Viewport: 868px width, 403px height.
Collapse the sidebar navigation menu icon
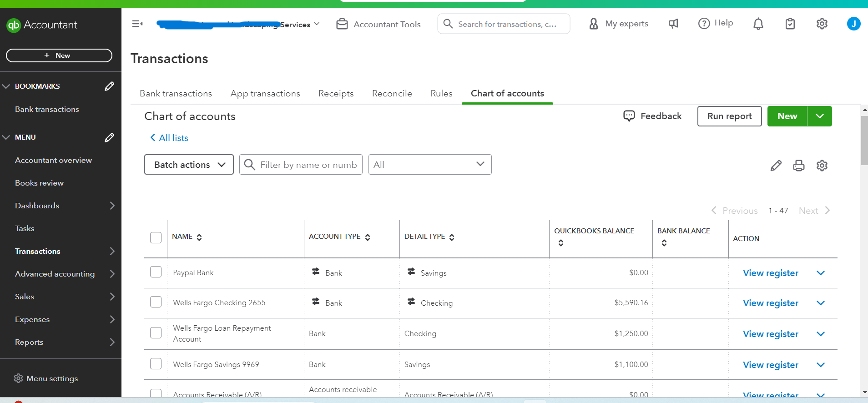click(137, 24)
